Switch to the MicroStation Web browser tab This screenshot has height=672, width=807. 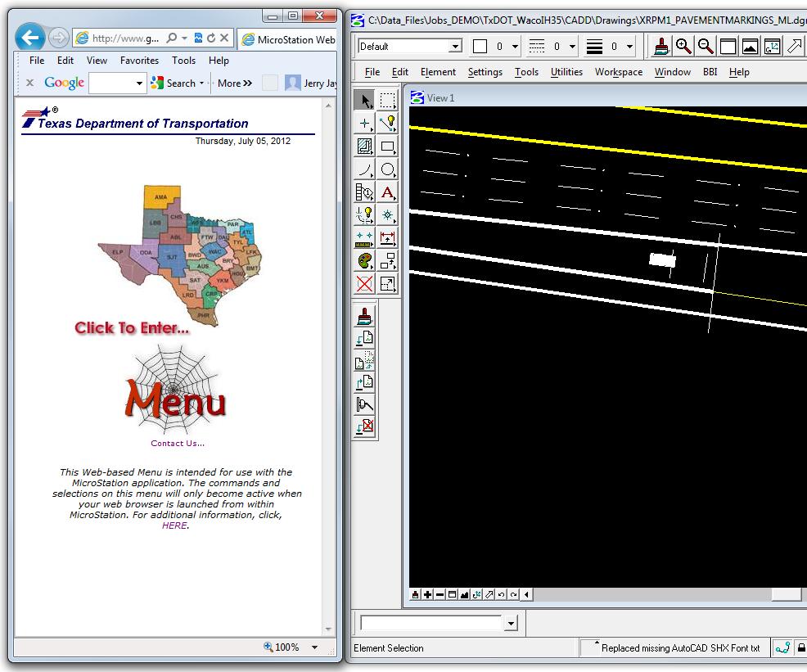click(x=288, y=39)
